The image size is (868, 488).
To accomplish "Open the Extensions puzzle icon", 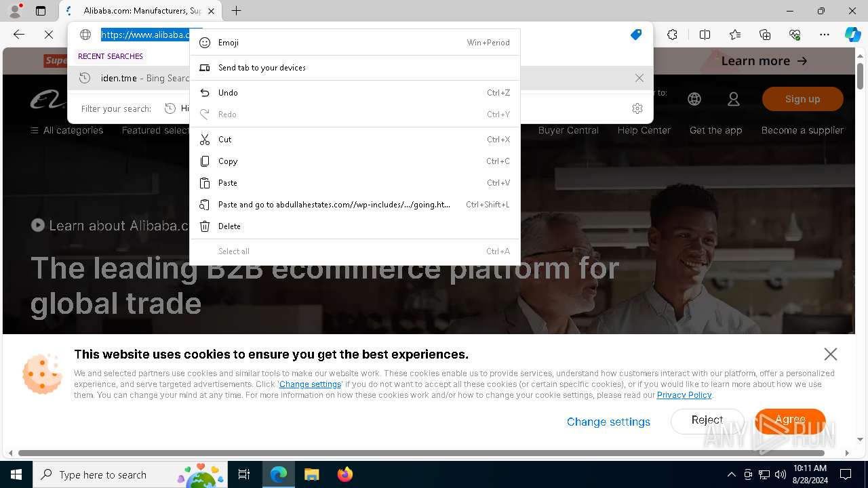I will tap(672, 35).
